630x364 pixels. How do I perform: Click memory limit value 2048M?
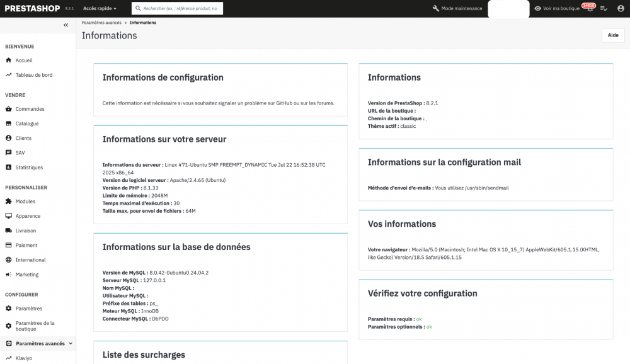point(159,195)
